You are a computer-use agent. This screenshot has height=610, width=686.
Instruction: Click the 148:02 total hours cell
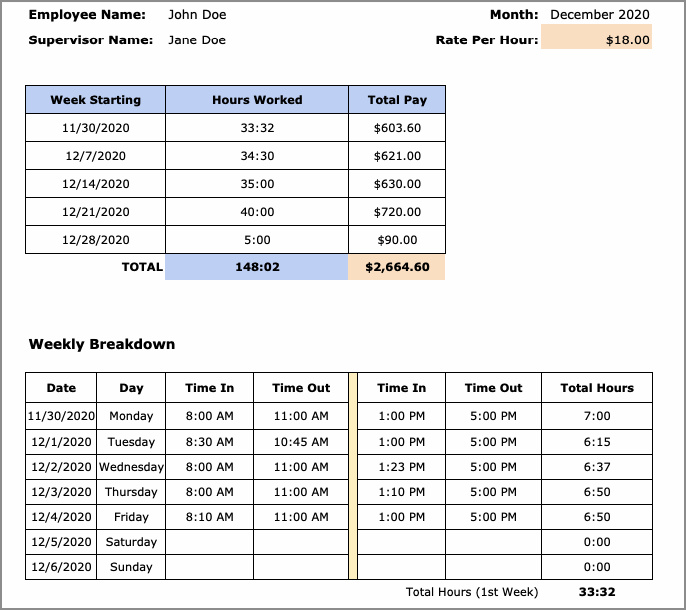tap(257, 267)
